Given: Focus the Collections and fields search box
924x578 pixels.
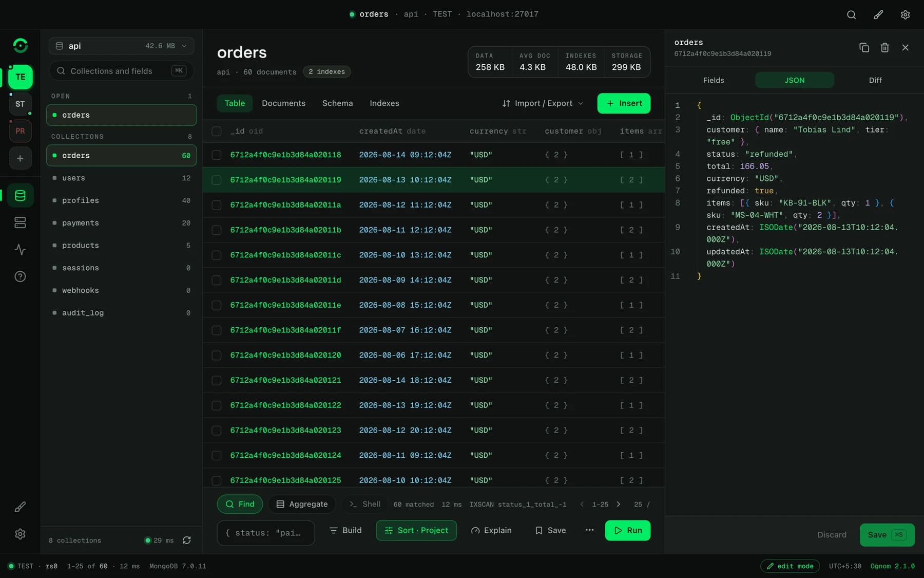Looking at the screenshot, I should click(x=122, y=71).
